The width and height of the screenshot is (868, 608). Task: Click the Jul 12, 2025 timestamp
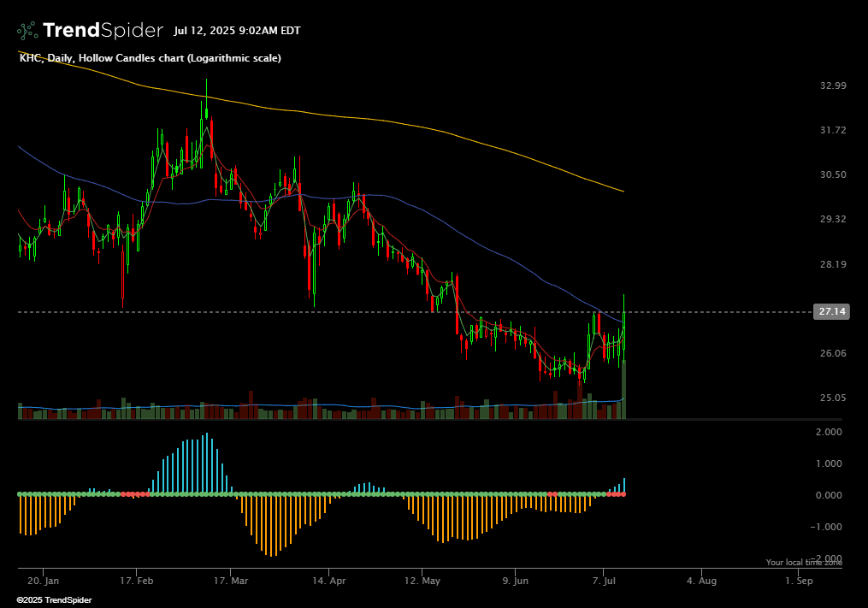click(236, 31)
